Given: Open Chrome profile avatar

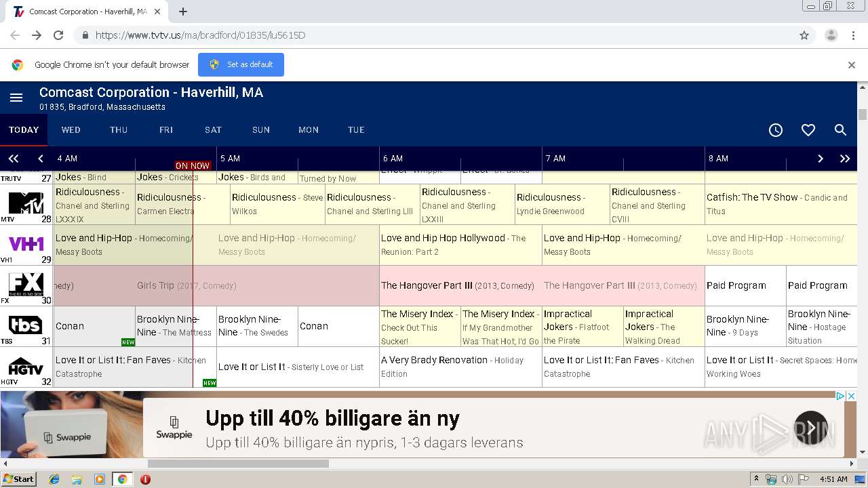Looking at the screenshot, I should pos(831,35).
